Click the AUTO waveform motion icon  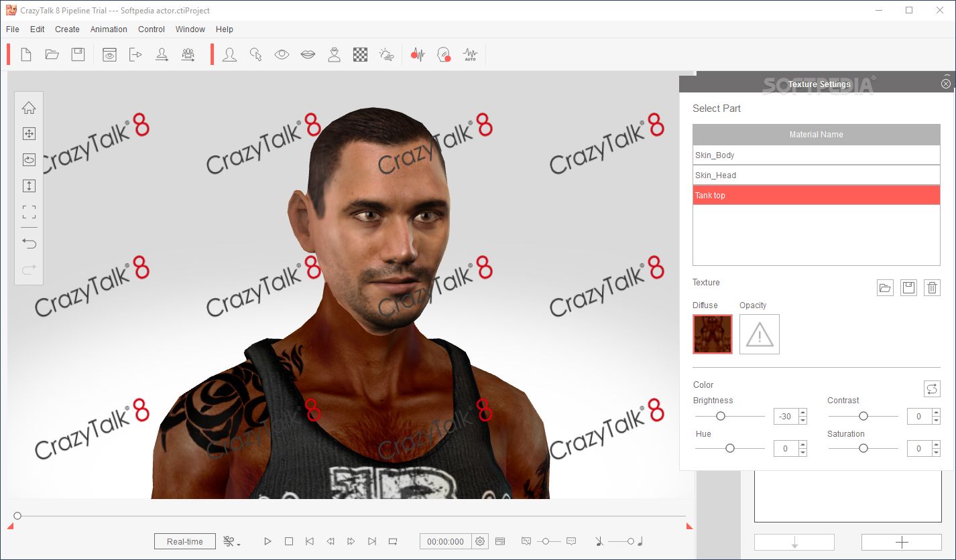click(470, 55)
